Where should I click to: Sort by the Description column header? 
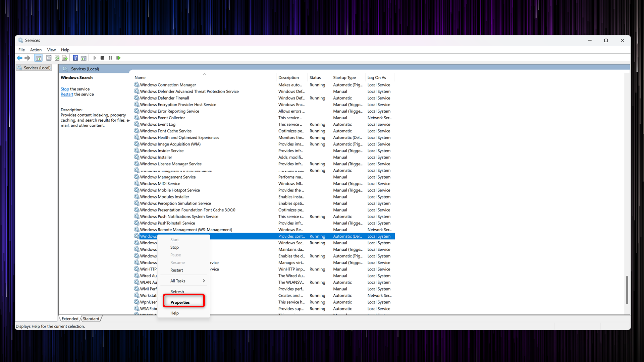[292, 77]
